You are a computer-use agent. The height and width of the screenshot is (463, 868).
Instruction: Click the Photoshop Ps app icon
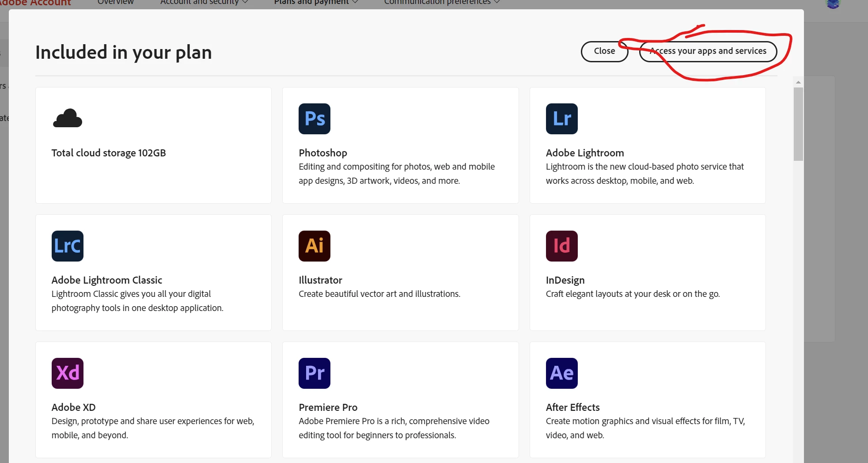315,119
